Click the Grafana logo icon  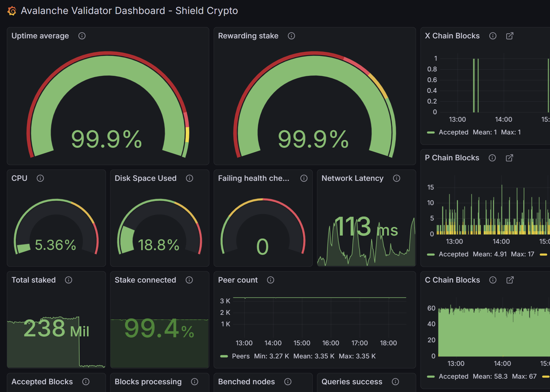[12, 11]
